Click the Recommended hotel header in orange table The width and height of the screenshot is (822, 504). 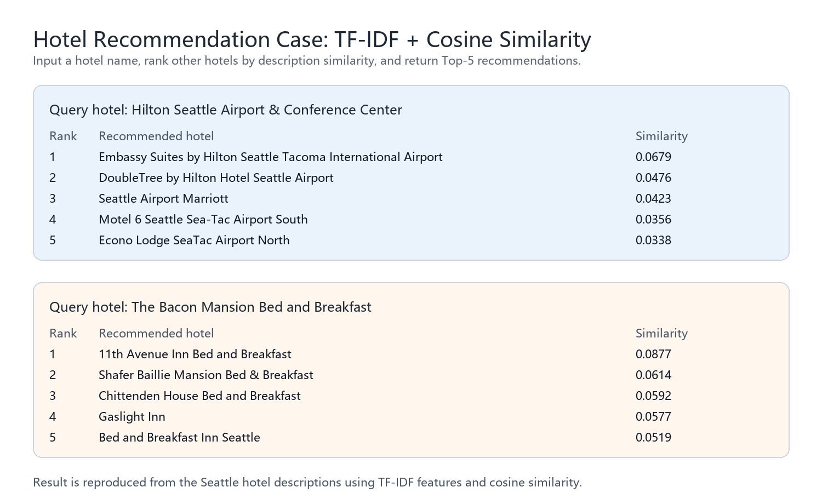click(156, 334)
